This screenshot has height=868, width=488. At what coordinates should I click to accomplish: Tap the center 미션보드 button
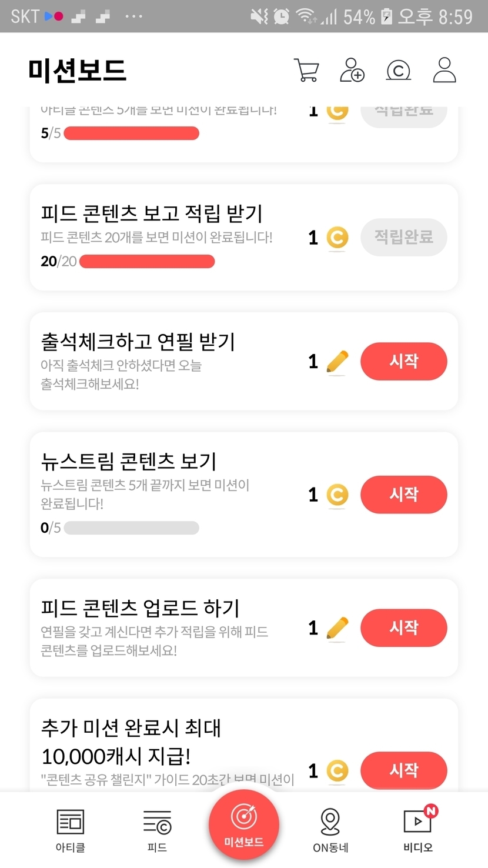[243, 824]
